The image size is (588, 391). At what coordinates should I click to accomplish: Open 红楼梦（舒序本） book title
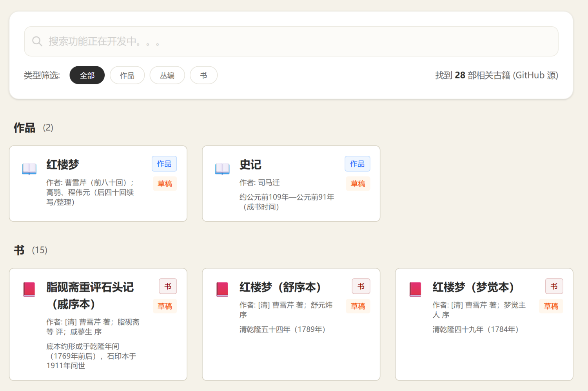click(x=280, y=287)
